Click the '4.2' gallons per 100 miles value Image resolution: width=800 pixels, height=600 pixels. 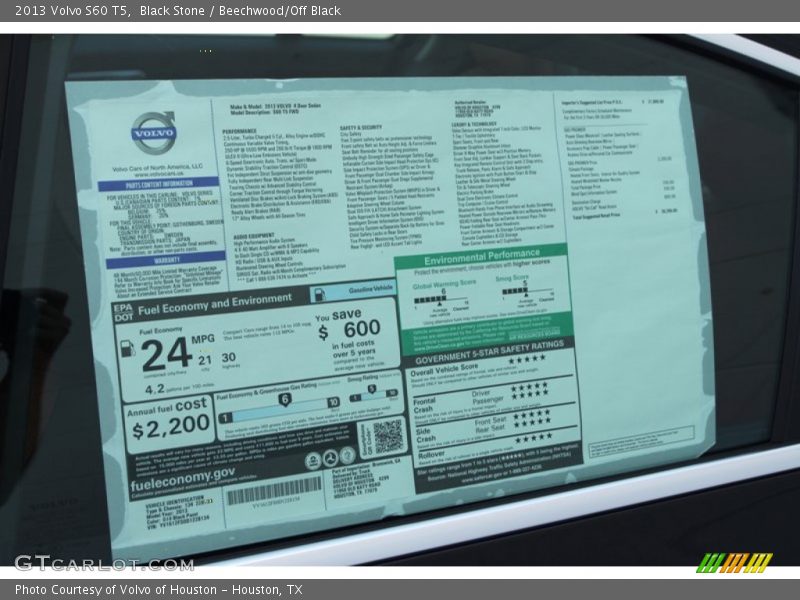pyautogui.click(x=155, y=389)
